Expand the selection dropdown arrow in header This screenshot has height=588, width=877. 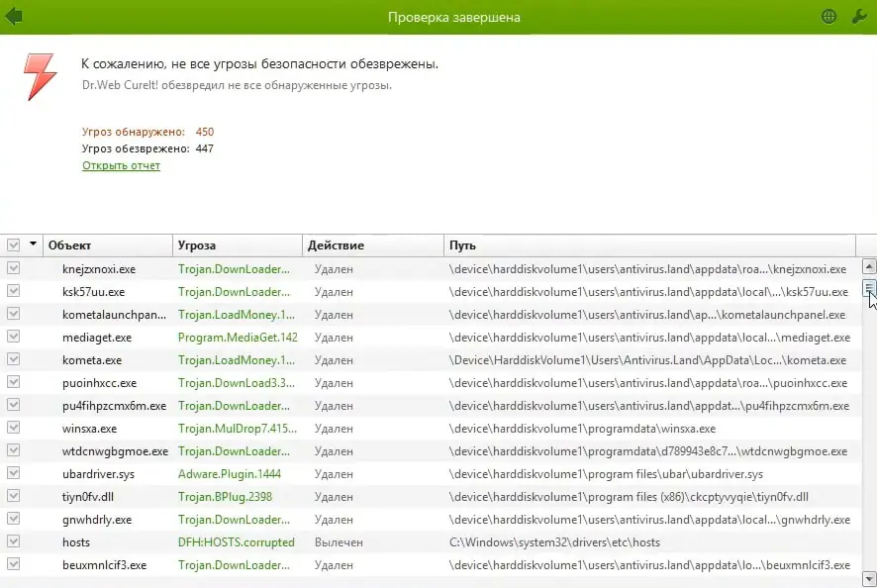click(x=33, y=244)
